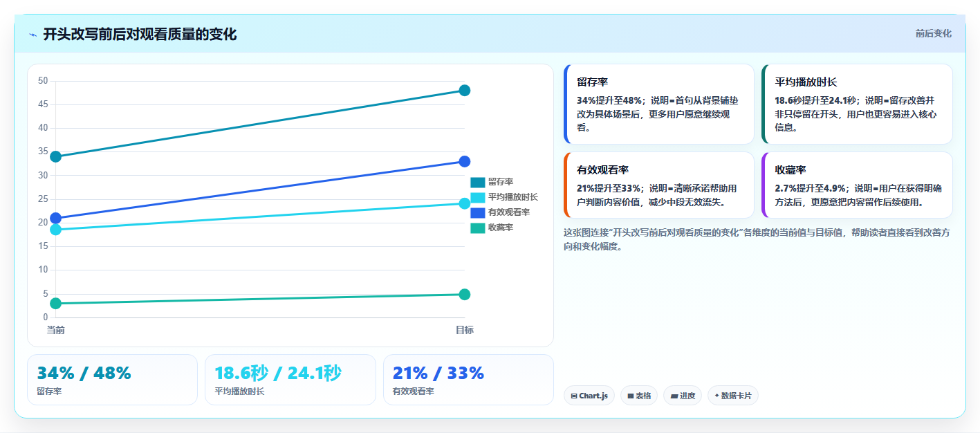This screenshot has height=433, width=980.
Task: Open the 收藏率 explanation card
Action: (857, 185)
